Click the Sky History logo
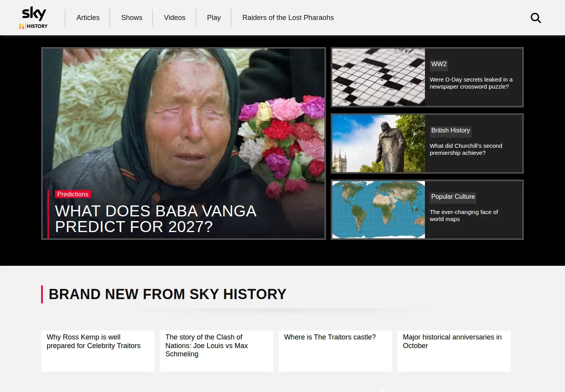565x392 pixels. tap(34, 18)
